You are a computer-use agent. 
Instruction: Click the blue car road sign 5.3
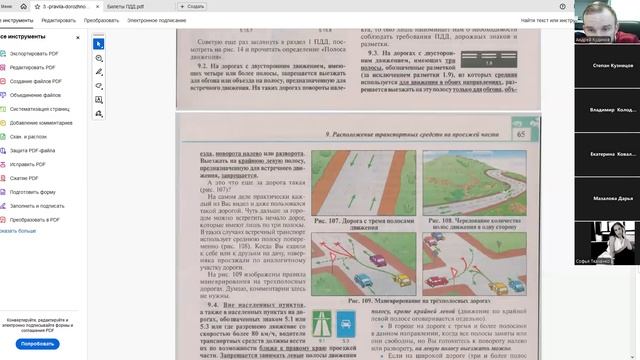coord(346,324)
